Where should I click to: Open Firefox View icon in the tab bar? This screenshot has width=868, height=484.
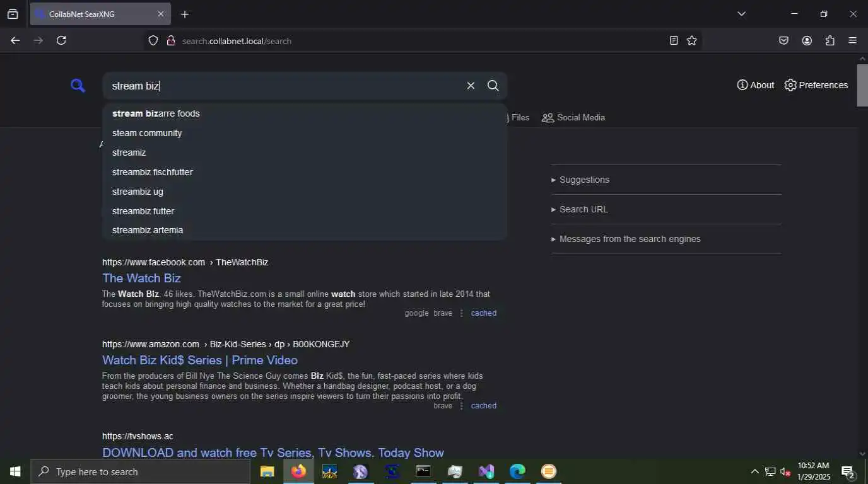click(13, 14)
